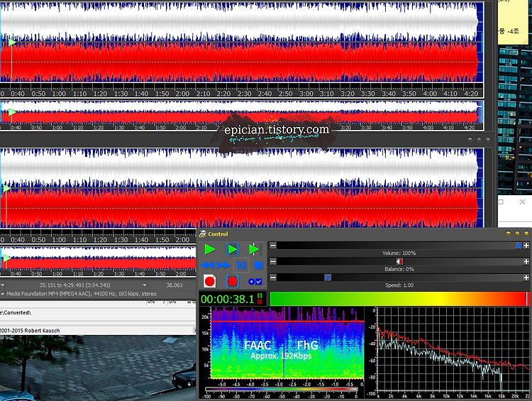Open dropdown arrow left of selection text
The image size is (532, 401).
[x=2, y=285]
